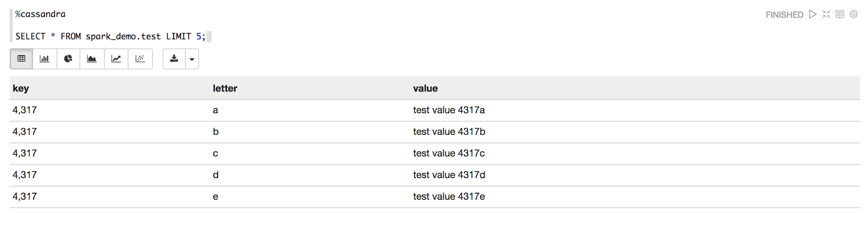The height and width of the screenshot is (229, 868).
Task: Expand the download options caret
Action: [x=192, y=59]
